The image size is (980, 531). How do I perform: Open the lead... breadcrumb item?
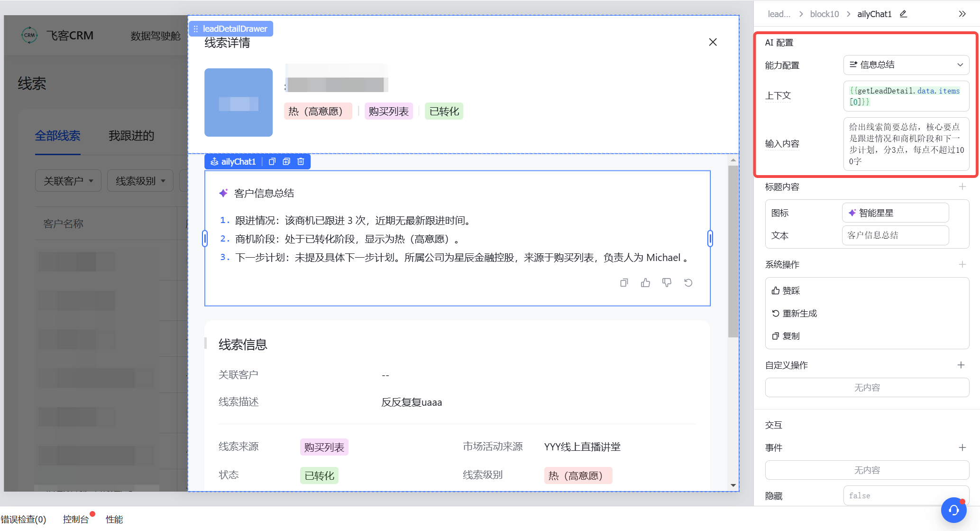point(779,14)
